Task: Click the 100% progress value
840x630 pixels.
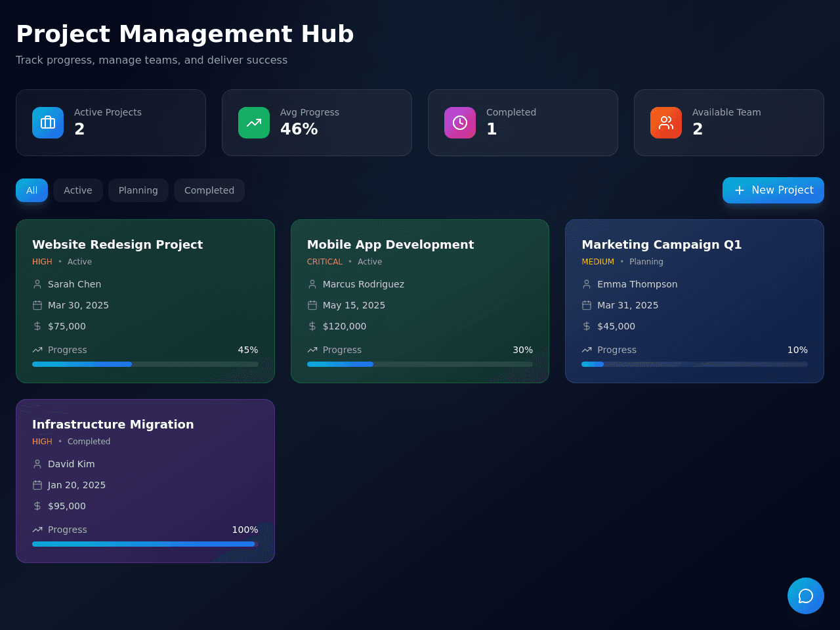Action: click(245, 530)
